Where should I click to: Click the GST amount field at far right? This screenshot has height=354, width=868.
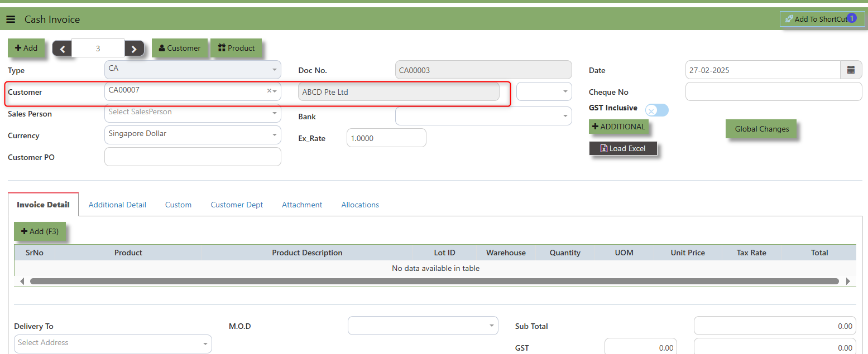click(775, 346)
